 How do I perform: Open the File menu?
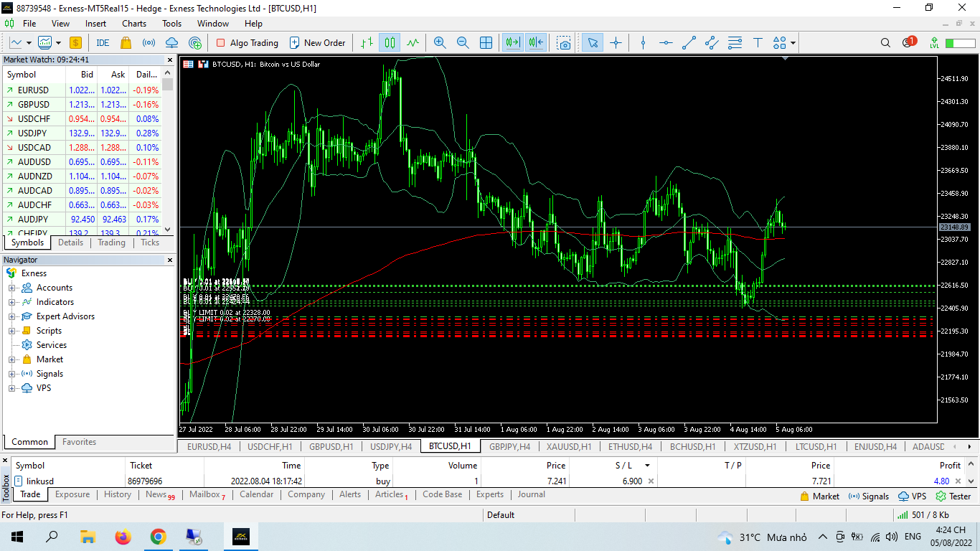(29, 23)
